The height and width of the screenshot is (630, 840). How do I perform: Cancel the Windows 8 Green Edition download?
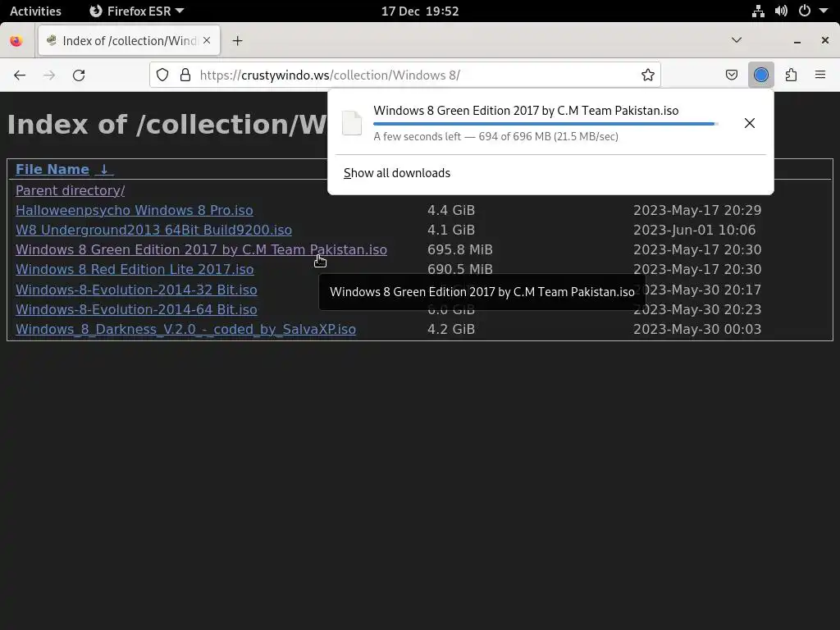750,123
